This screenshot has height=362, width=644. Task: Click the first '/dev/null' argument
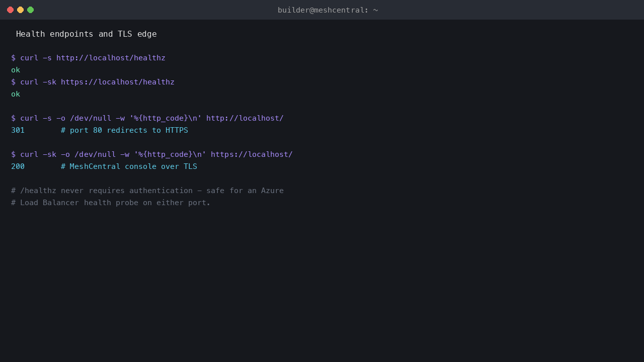tap(91, 118)
